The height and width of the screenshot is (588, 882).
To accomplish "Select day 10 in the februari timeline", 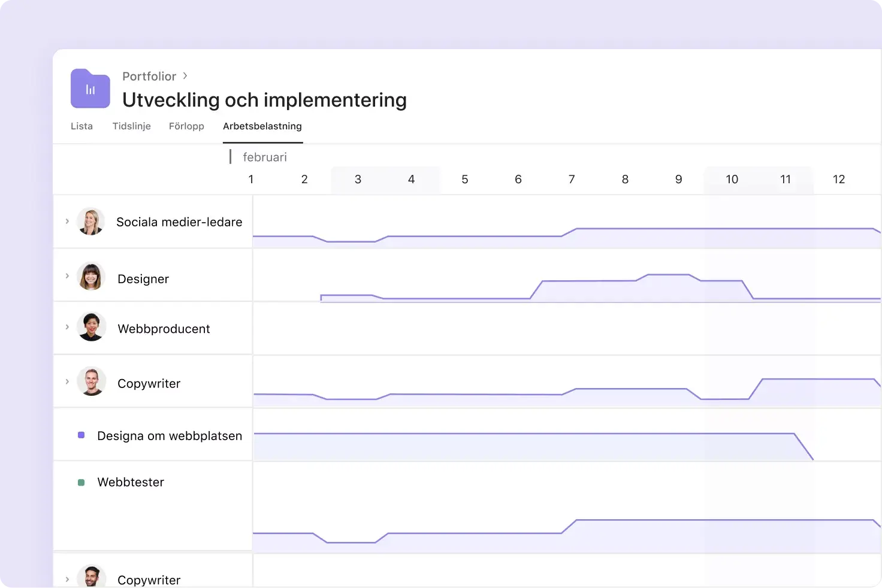I will [x=732, y=180].
